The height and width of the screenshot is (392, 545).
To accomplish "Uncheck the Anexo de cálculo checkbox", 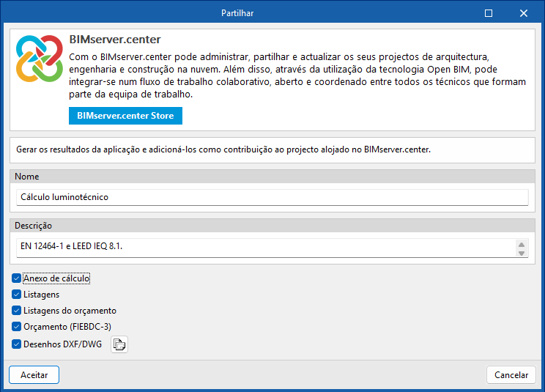I will (17, 278).
